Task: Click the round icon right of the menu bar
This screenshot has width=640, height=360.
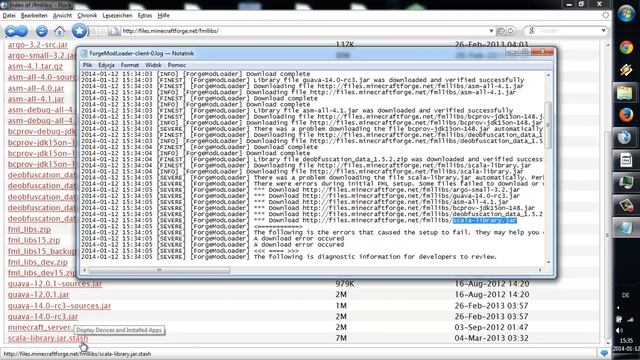Action: (605, 15)
